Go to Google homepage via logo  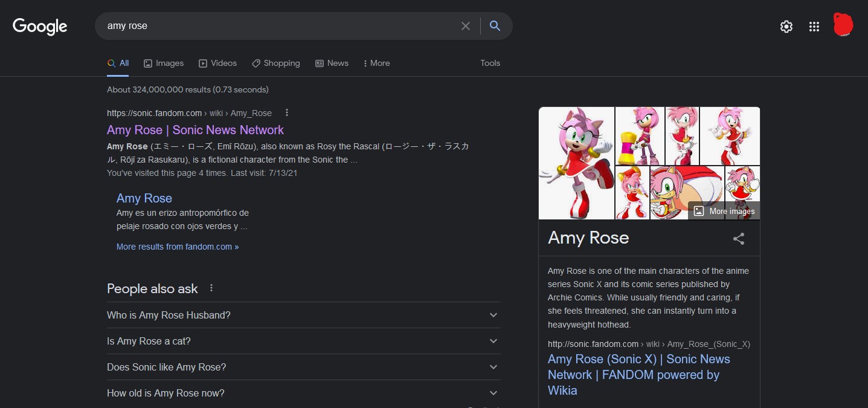pos(40,27)
